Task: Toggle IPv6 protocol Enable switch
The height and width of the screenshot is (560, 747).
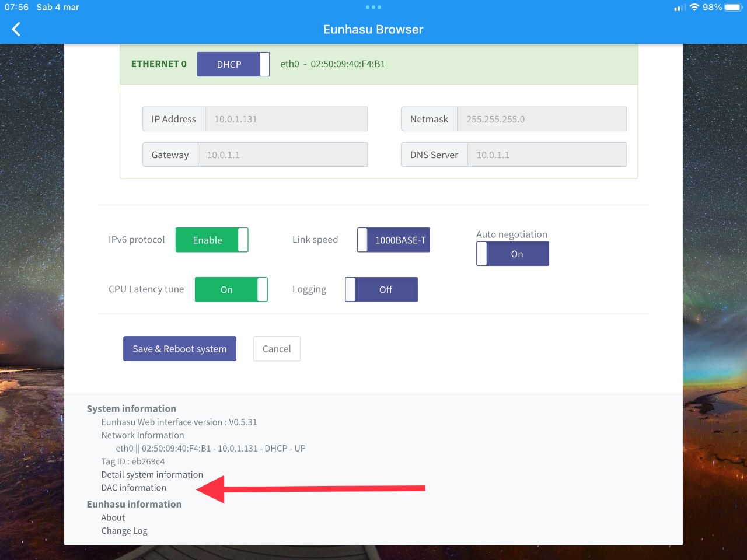Action: pos(212,240)
